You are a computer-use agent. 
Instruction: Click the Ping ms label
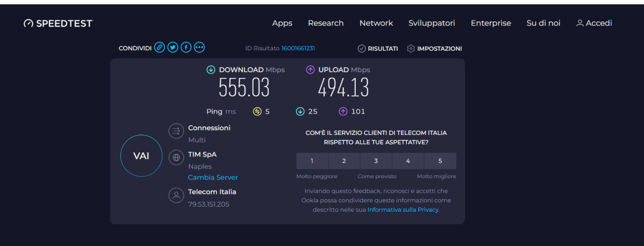pos(221,112)
